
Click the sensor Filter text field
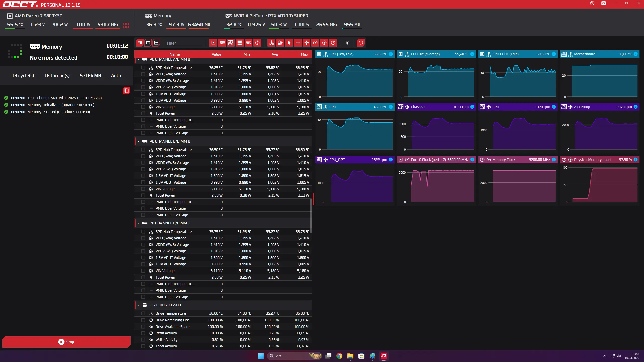click(184, 43)
